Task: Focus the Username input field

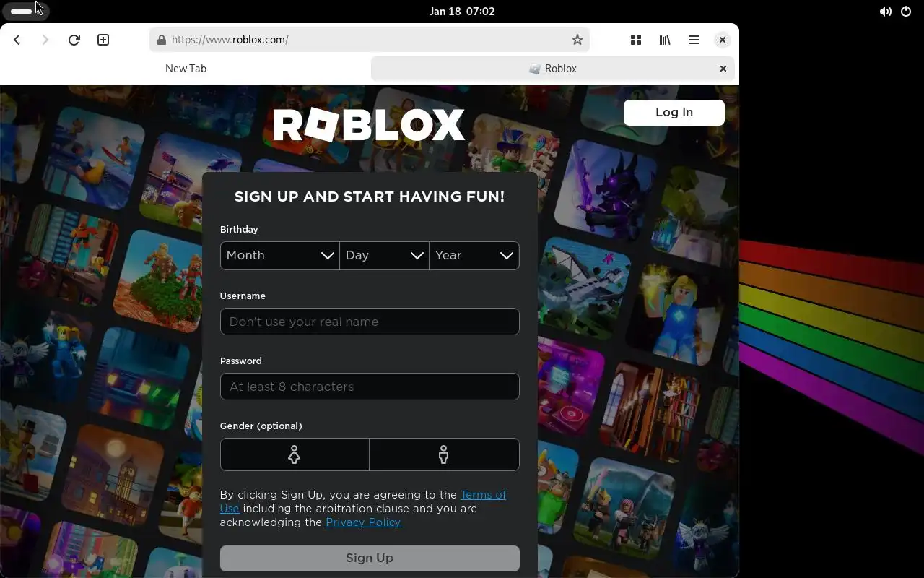Action: (370, 322)
